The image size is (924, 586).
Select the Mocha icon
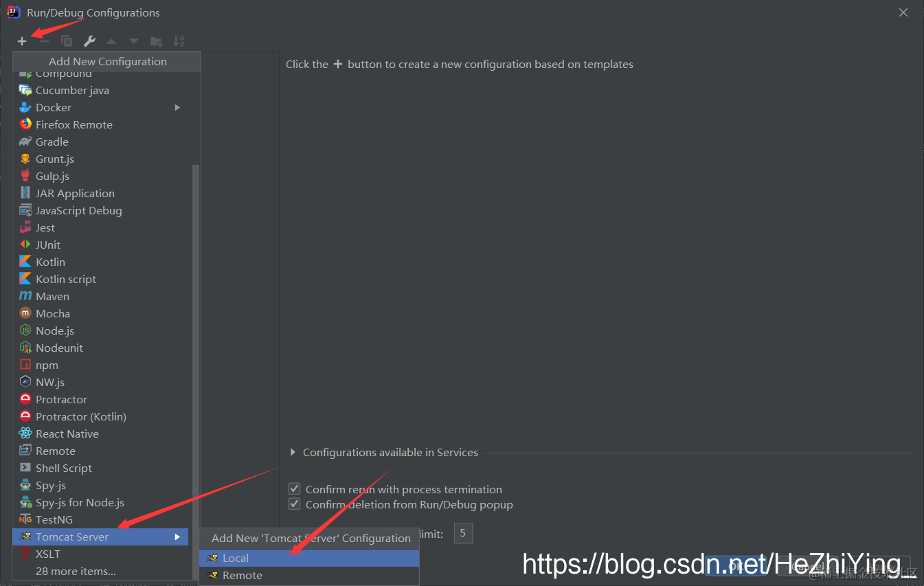coord(25,313)
